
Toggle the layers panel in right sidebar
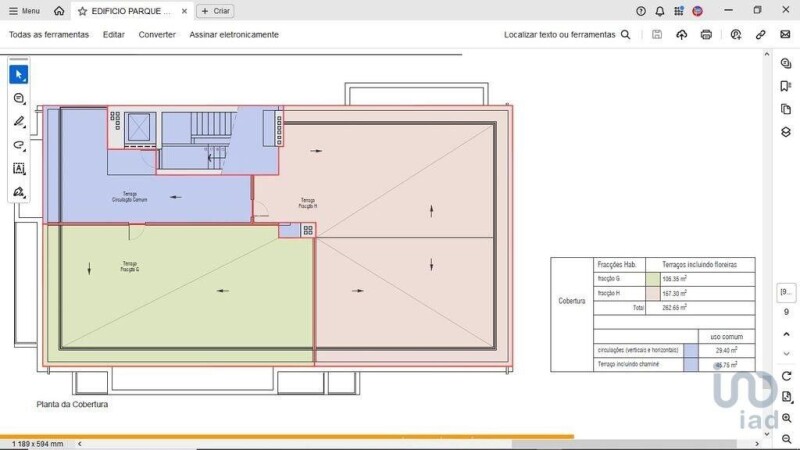[786, 132]
